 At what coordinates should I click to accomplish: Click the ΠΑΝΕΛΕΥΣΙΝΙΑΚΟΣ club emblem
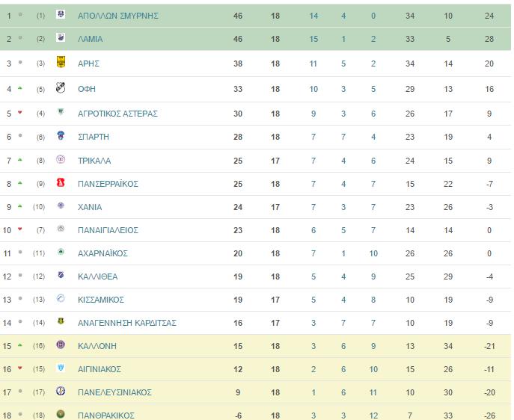61,391
